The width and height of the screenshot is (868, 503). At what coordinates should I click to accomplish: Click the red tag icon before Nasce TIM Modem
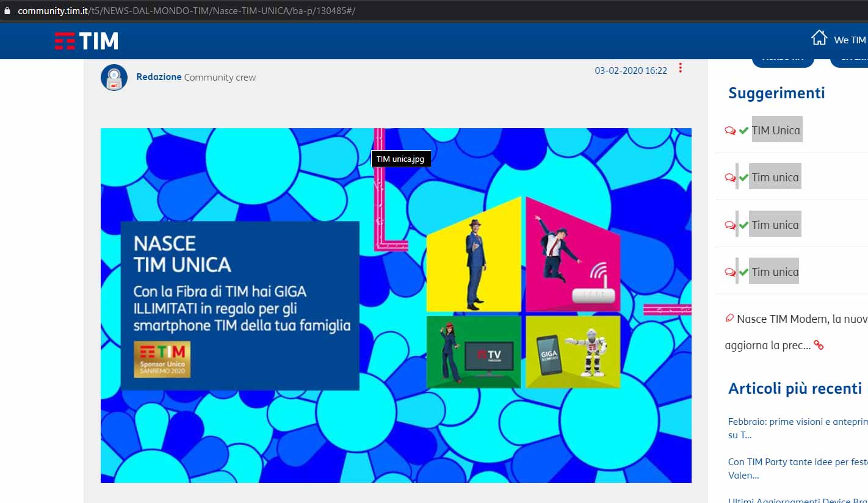pos(729,319)
